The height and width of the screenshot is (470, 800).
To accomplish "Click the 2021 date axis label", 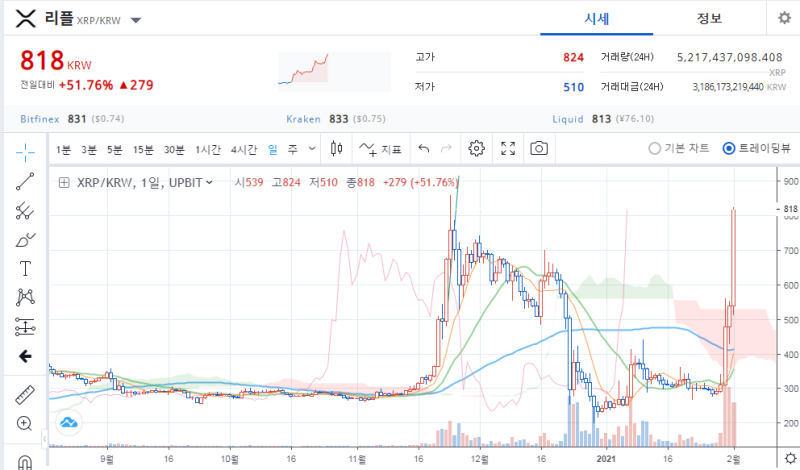I will tap(607, 459).
